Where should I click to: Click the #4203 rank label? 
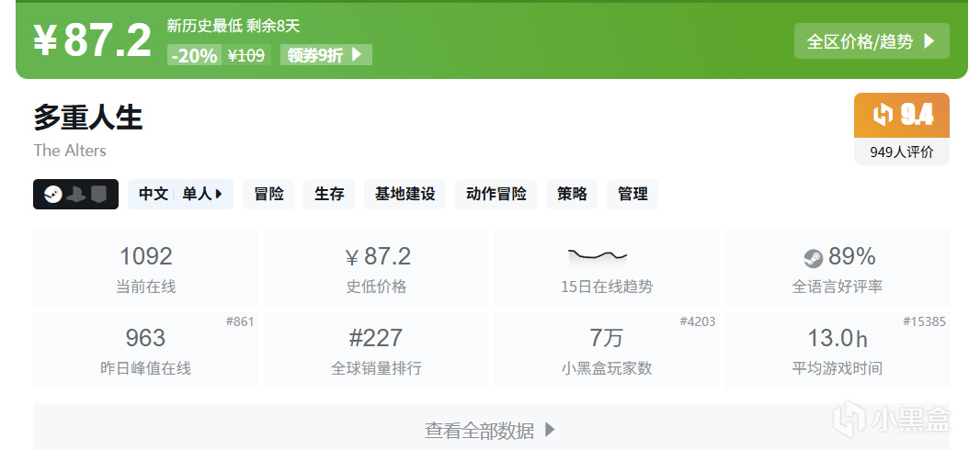[698, 322]
